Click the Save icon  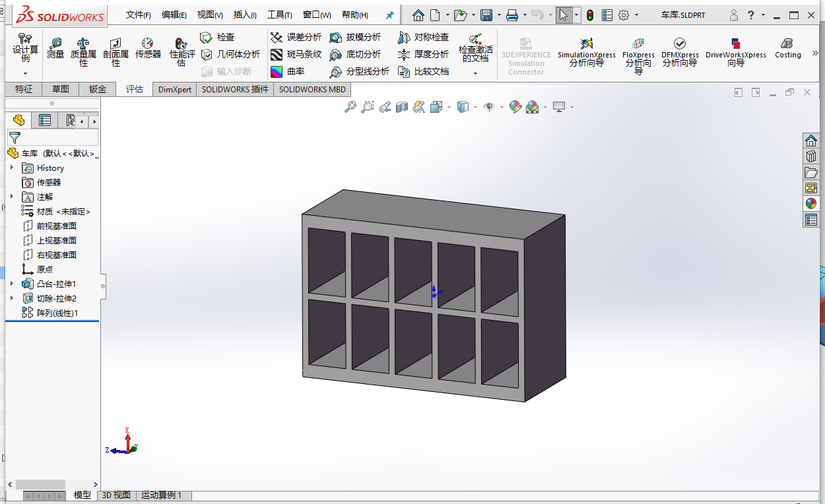coord(487,15)
